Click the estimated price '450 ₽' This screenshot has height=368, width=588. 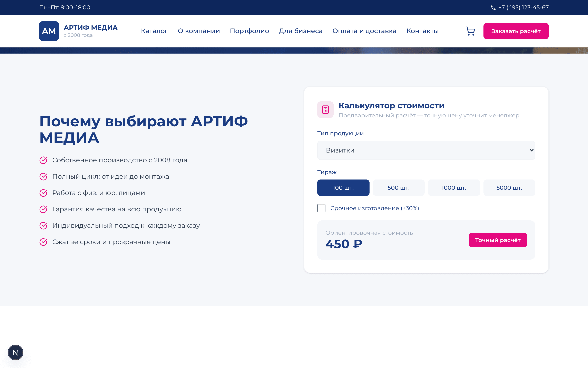[344, 244]
